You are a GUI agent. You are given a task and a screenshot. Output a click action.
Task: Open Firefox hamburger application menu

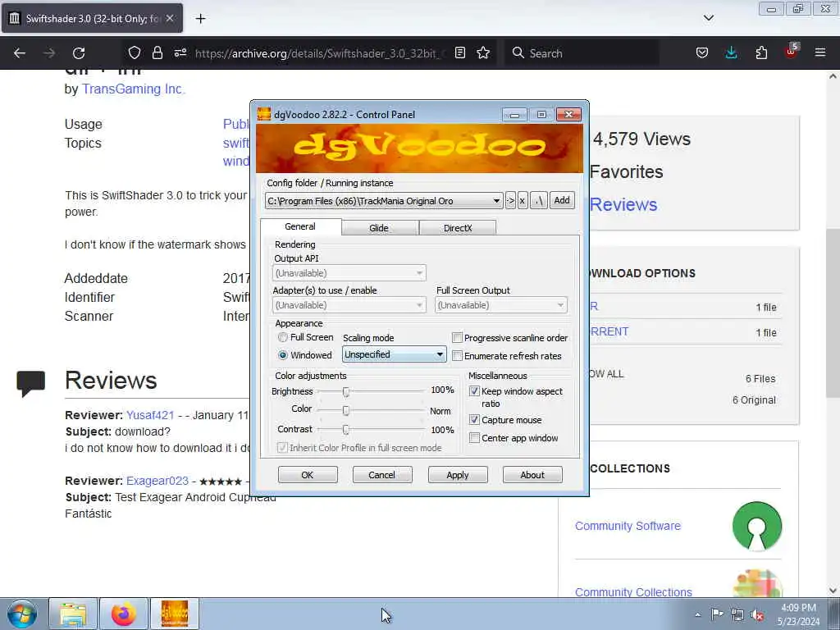coord(820,52)
